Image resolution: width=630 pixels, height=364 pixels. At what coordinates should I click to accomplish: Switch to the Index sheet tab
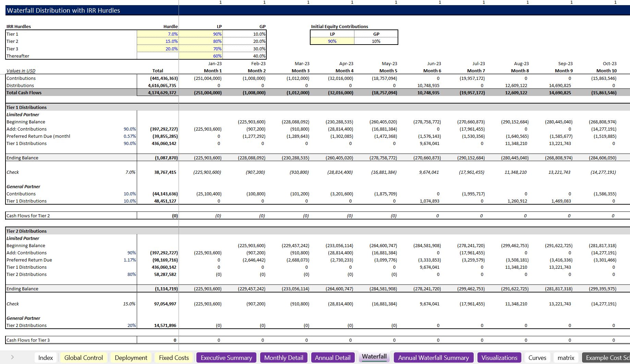pyautogui.click(x=46, y=357)
